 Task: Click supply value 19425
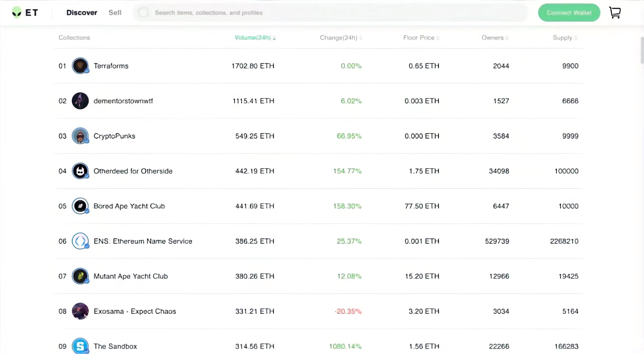(x=569, y=276)
